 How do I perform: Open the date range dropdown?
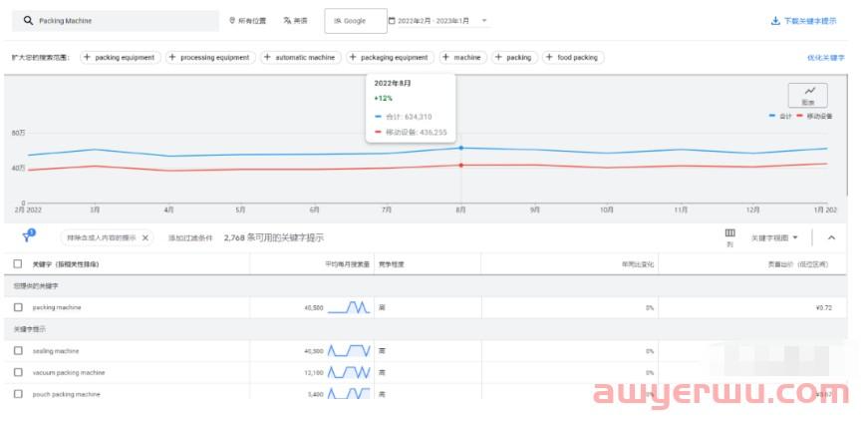438,21
